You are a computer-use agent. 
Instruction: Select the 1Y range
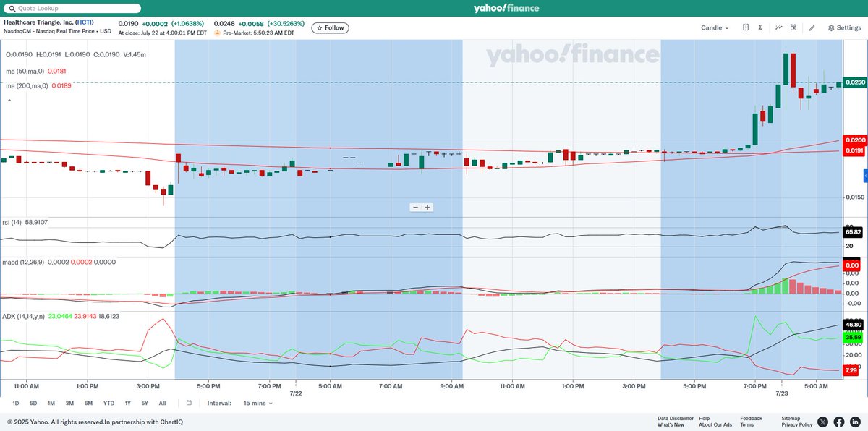click(127, 403)
